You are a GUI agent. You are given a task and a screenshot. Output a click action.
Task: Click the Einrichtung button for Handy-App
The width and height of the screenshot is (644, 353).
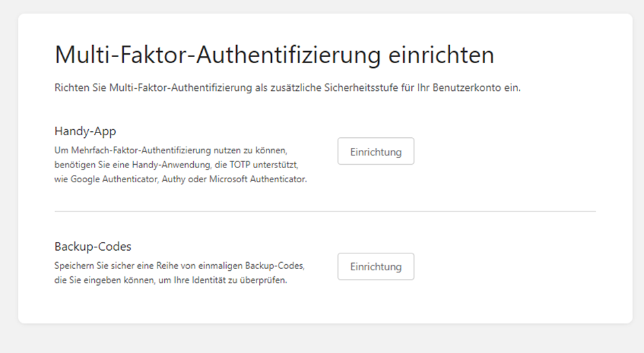375,151
